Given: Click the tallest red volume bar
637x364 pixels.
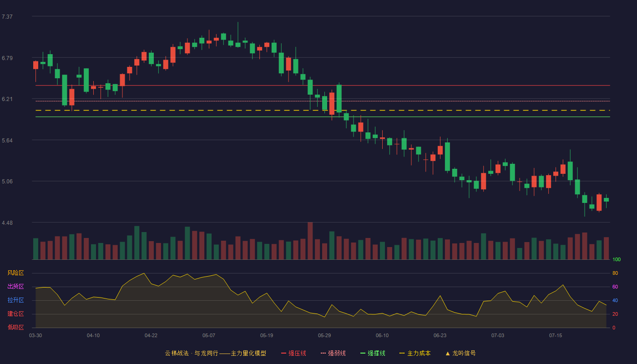Looking at the screenshot, I should click(x=310, y=241).
